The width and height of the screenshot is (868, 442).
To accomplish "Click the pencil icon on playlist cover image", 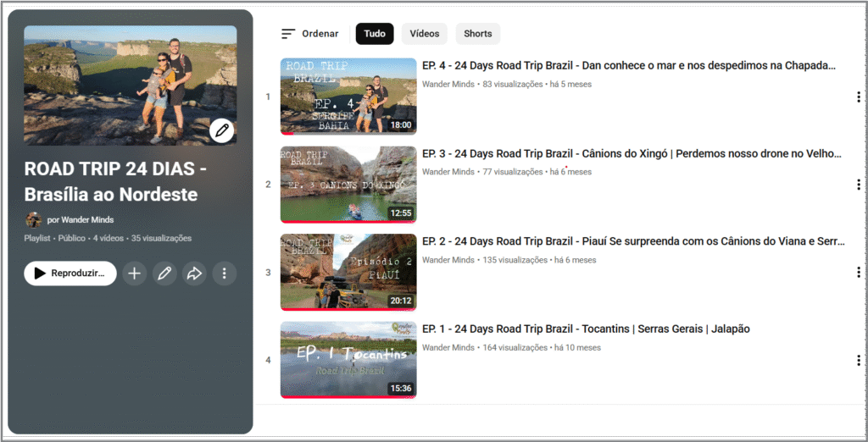I will [222, 130].
